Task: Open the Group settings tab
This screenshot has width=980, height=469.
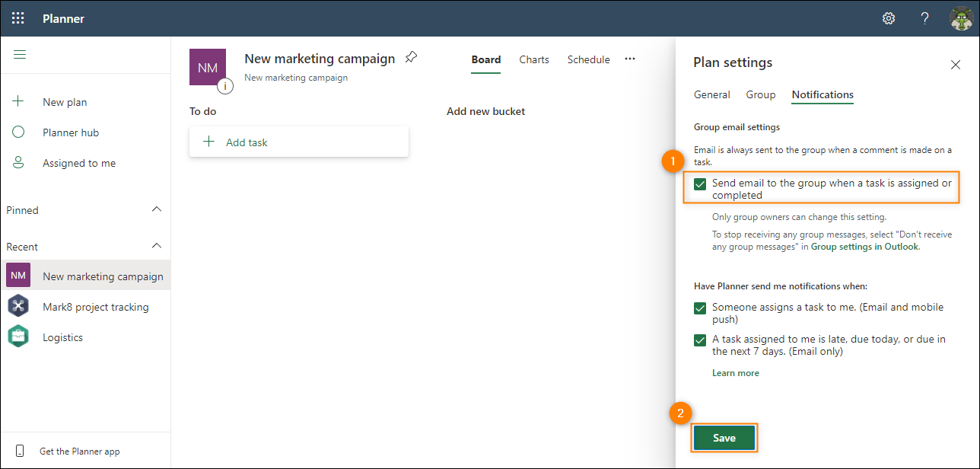Action: tap(761, 94)
